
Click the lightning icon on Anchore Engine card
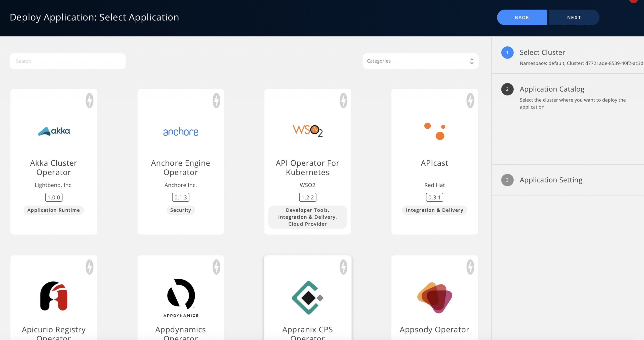(x=216, y=101)
